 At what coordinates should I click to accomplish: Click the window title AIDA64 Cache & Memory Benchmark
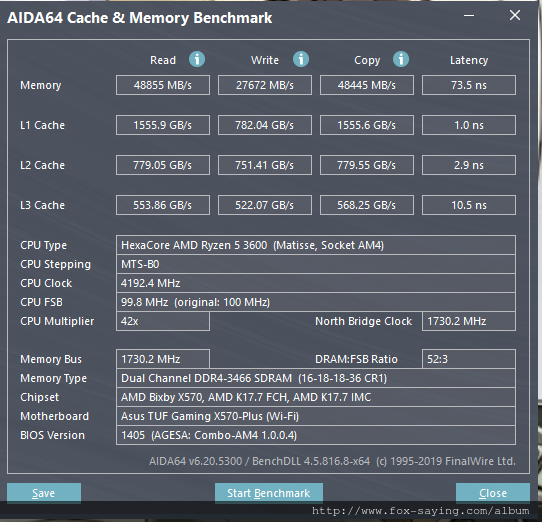pos(140,18)
